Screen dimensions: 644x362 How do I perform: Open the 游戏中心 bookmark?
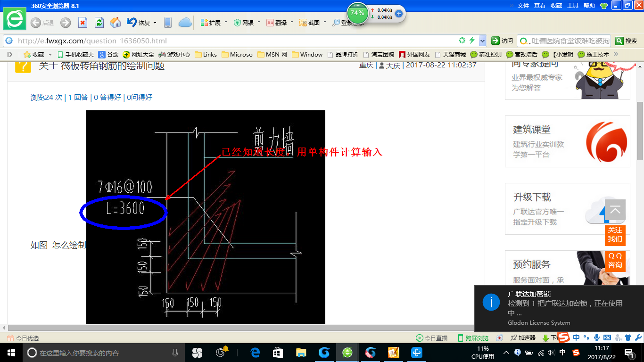[x=174, y=55]
